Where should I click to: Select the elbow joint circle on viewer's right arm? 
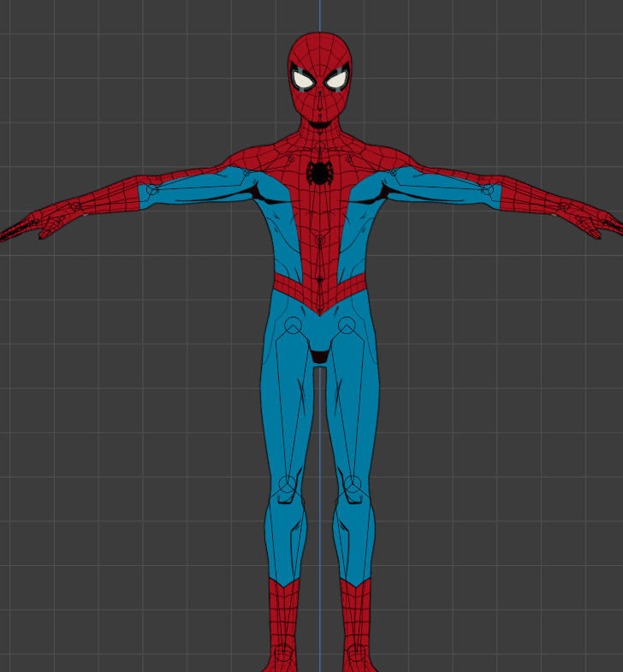click(488, 189)
